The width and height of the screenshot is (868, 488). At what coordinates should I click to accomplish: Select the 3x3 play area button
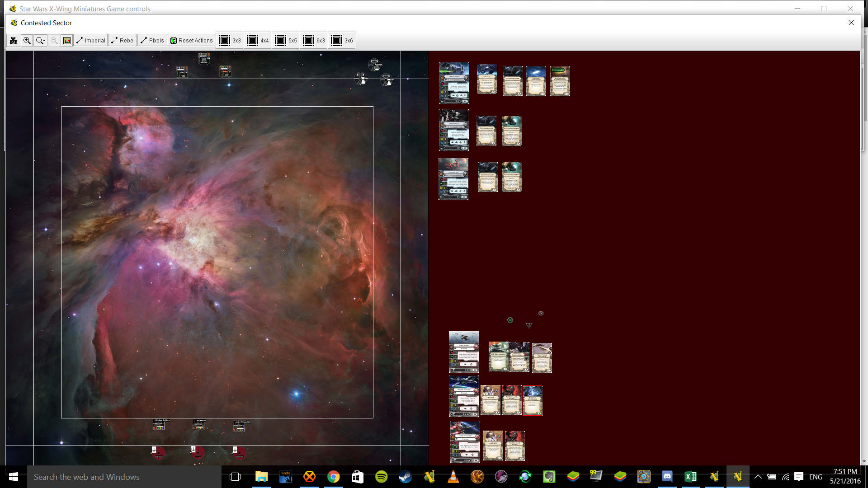(x=230, y=41)
